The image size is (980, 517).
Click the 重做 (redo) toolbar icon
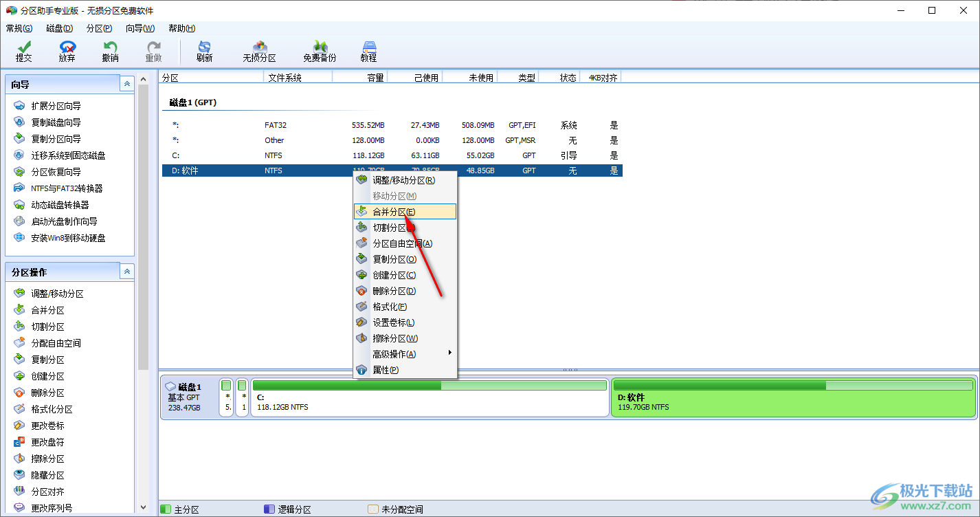[153, 51]
